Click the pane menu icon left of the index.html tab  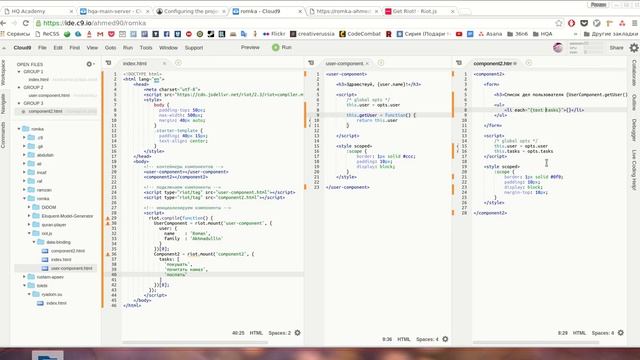108,63
